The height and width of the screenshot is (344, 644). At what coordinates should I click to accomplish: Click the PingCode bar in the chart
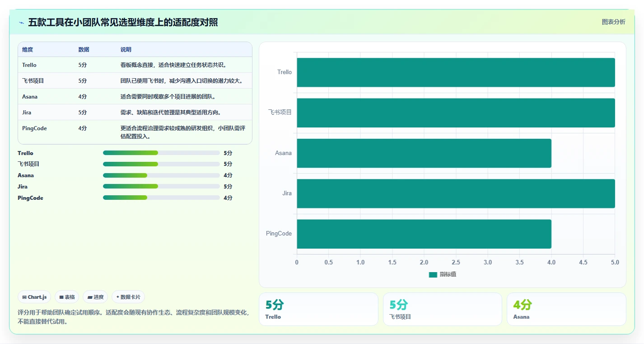point(424,234)
